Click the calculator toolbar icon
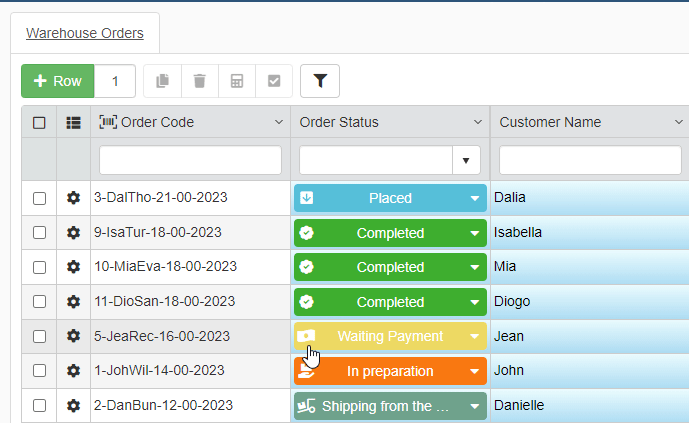 click(x=237, y=81)
